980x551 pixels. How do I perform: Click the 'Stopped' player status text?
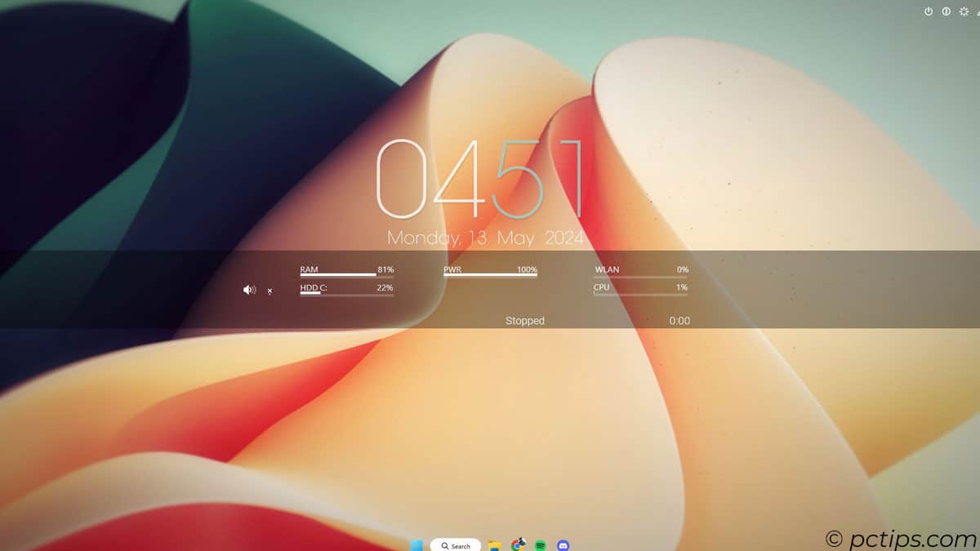point(525,321)
